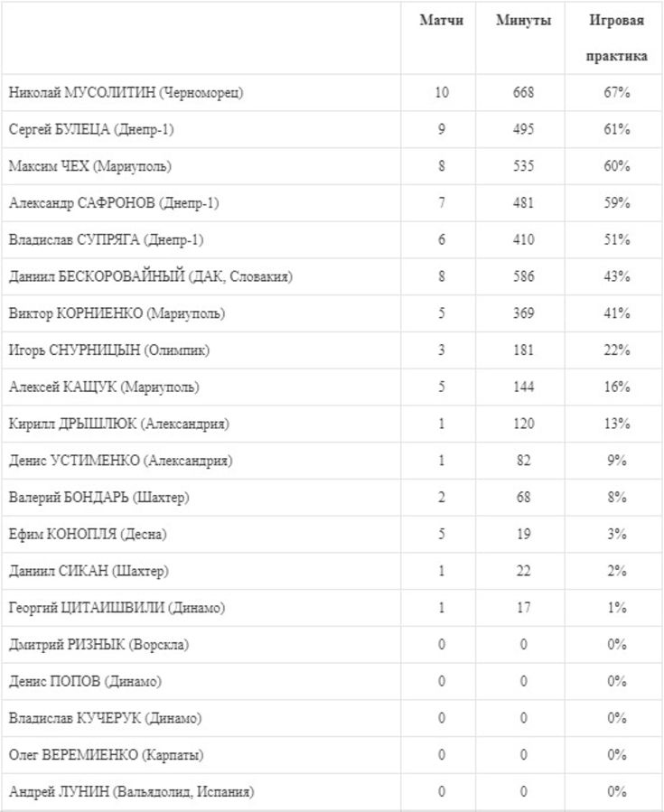This screenshot has height=812, width=664.
Task: Click the Минуты column header
Action: (x=523, y=21)
